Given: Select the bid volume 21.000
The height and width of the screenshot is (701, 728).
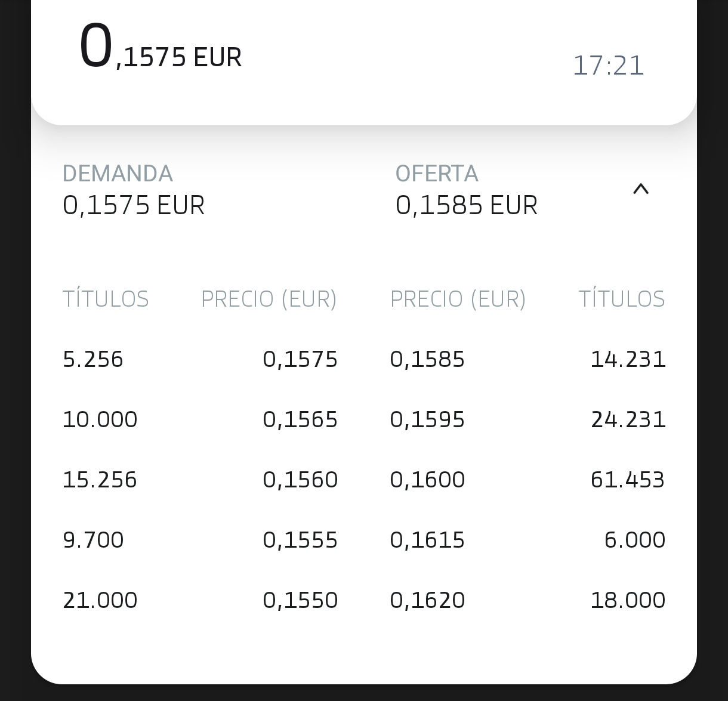Looking at the screenshot, I should point(100,600).
